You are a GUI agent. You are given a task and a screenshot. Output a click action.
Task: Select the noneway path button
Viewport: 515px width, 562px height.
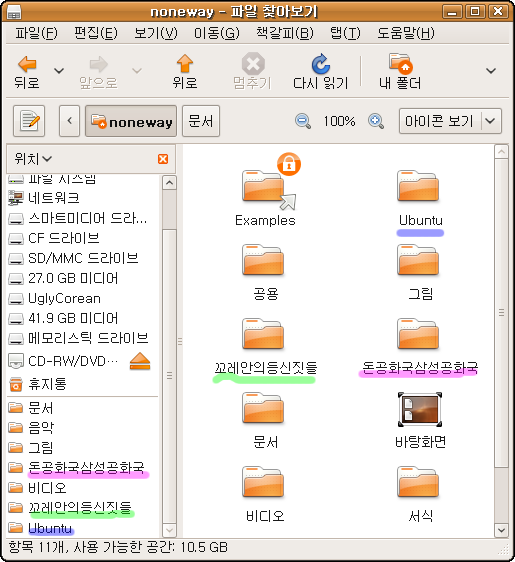(131, 121)
